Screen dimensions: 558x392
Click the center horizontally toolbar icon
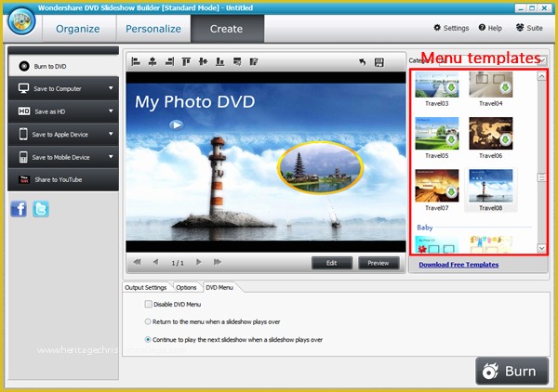coord(153,62)
